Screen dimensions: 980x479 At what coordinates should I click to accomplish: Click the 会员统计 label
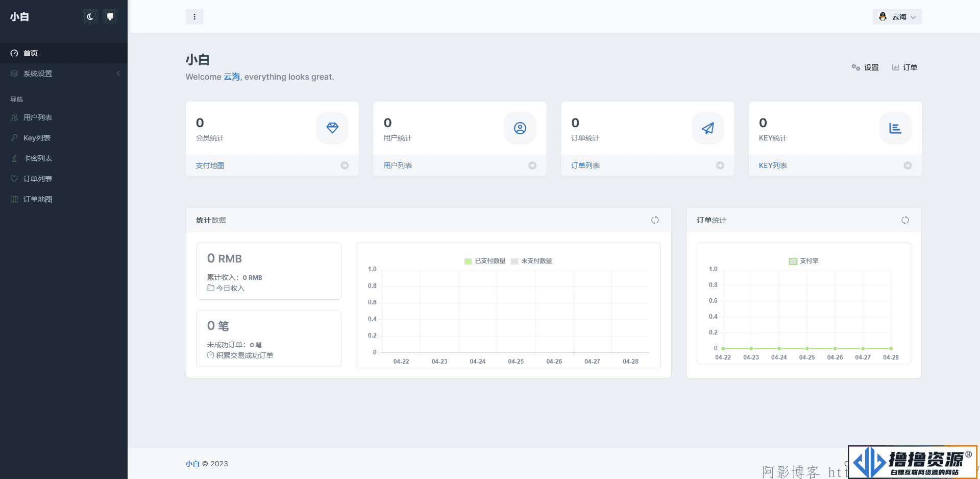click(210, 138)
